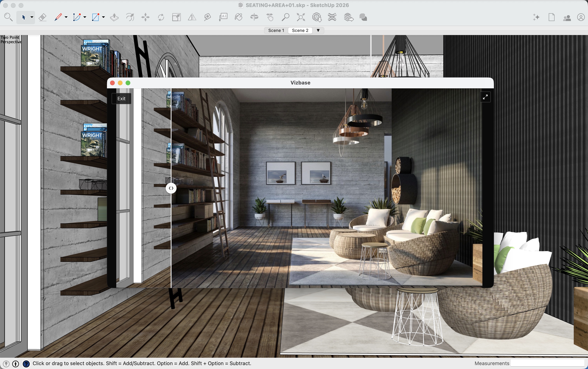The width and height of the screenshot is (588, 369).
Task: Click the model info credits status icon
Action: click(16, 364)
